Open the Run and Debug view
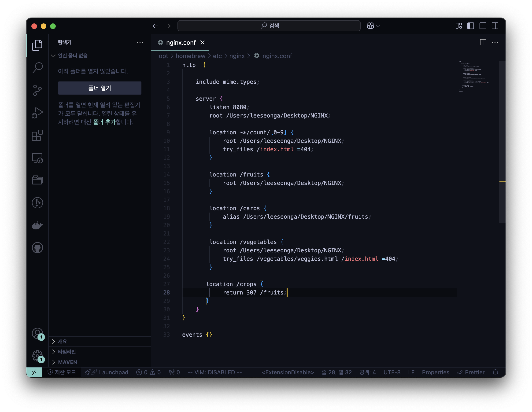 37,113
